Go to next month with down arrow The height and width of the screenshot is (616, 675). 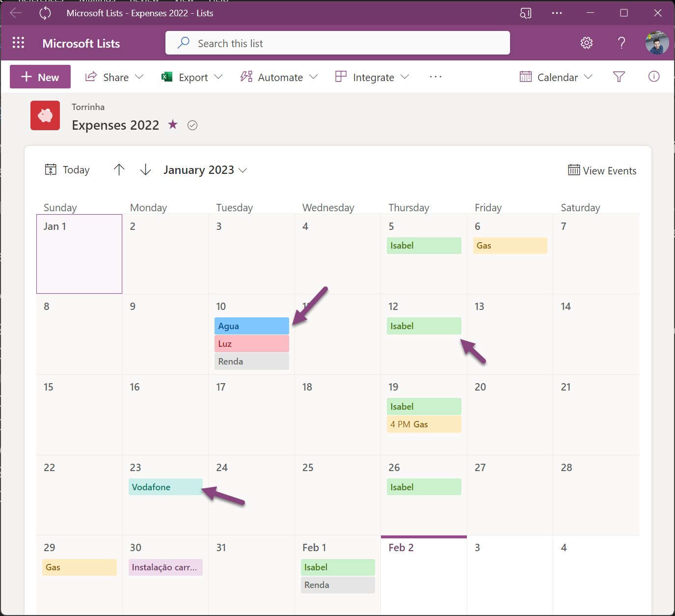pyautogui.click(x=145, y=170)
